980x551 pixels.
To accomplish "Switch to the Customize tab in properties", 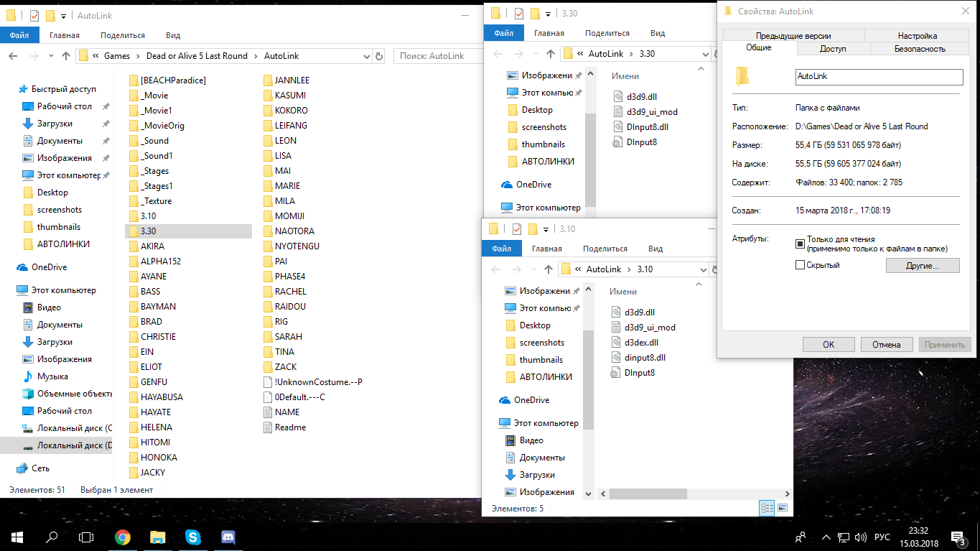I will (x=917, y=36).
